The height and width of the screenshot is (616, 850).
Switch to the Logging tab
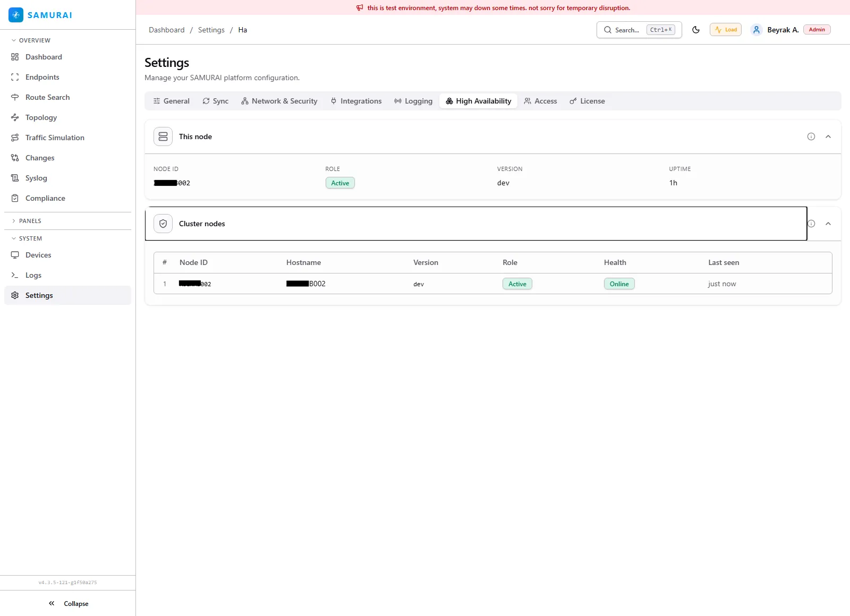click(x=413, y=101)
